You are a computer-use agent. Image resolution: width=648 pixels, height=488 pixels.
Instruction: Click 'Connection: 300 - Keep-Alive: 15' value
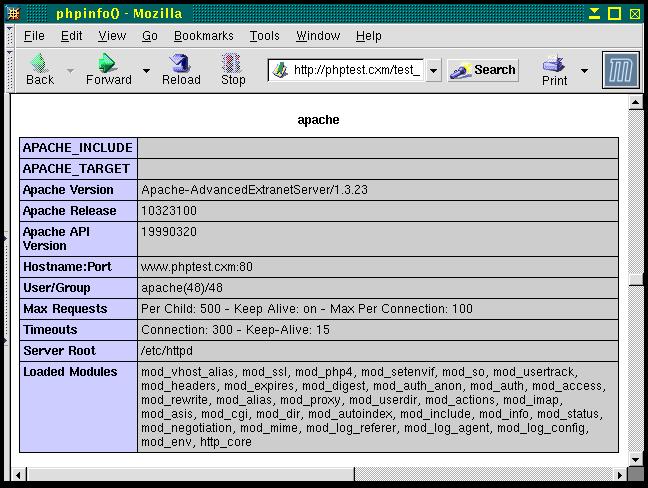[235, 330]
